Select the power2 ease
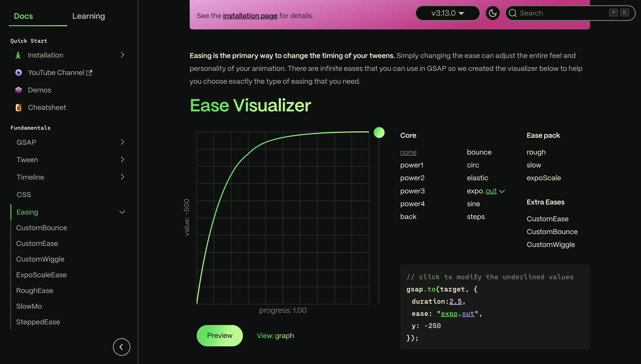Screen dimensions: 641x364 412,178
